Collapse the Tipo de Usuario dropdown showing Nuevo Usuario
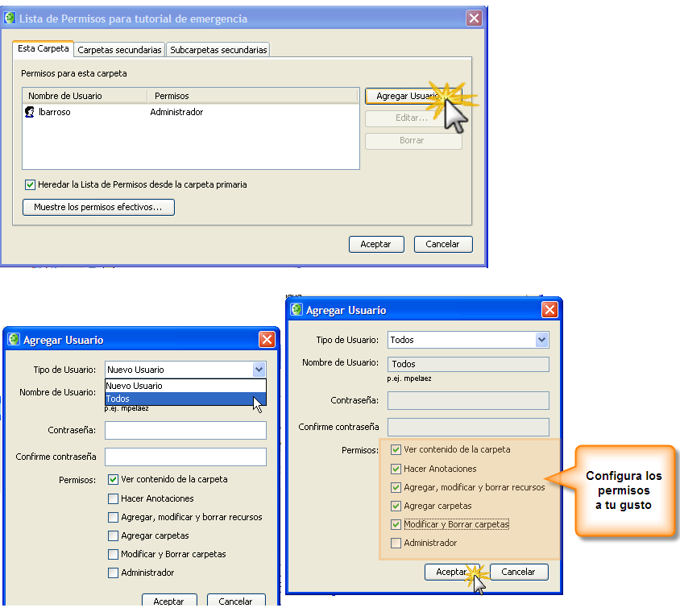Image resolution: width=680 pixels, height=616 pixels. [x=259, y=370]
